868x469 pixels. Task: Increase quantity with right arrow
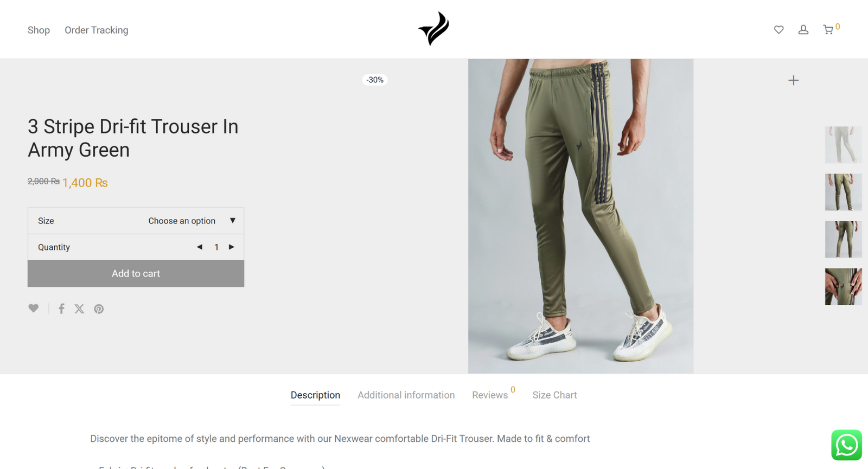(x=232, y=247)
